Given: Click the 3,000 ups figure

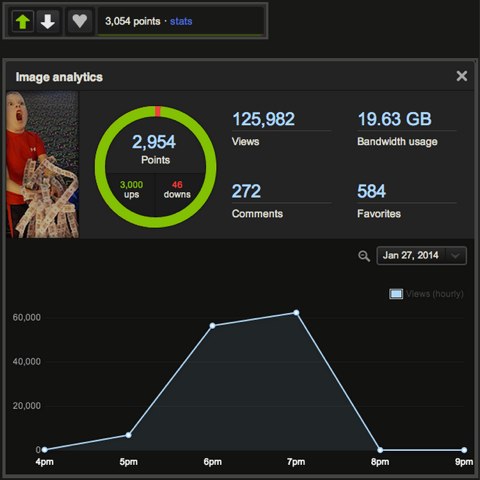Looking at the screenshot, I should 131,185.
